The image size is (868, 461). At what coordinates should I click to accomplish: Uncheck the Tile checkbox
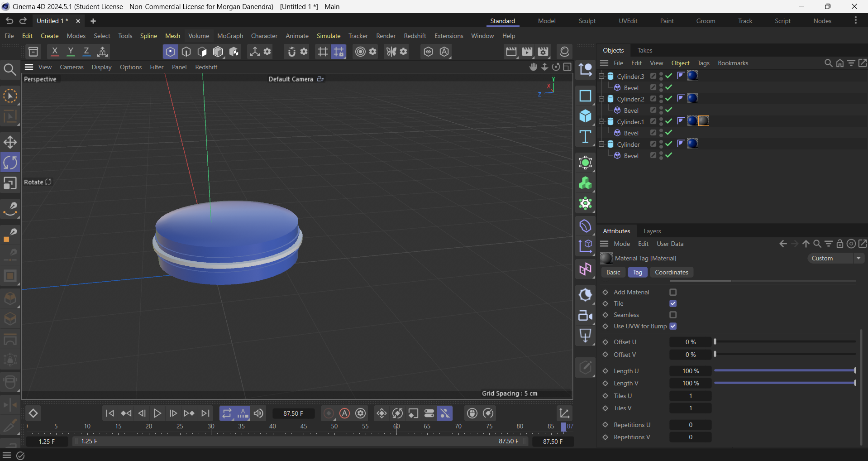(x=673, y=303)
